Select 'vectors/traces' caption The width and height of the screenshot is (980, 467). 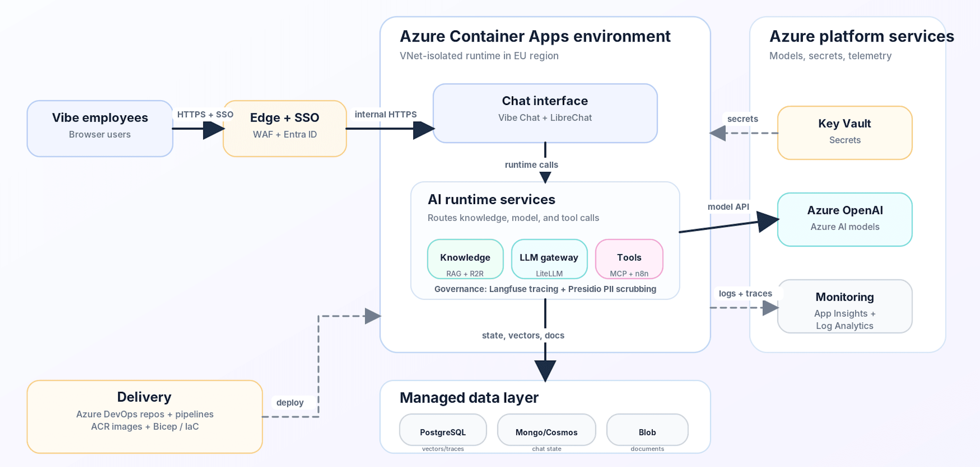[443, 449]
